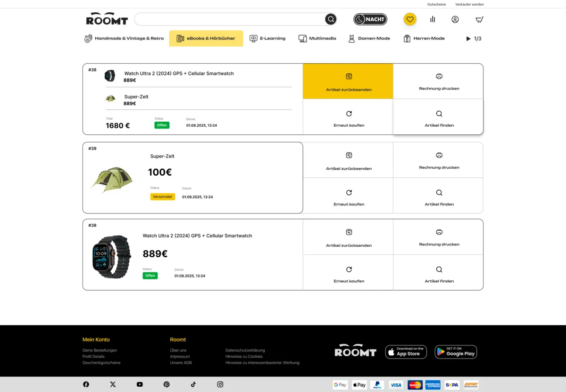
Task: Open Unsere AGB footer link
Action: click(x=181, y=363)
